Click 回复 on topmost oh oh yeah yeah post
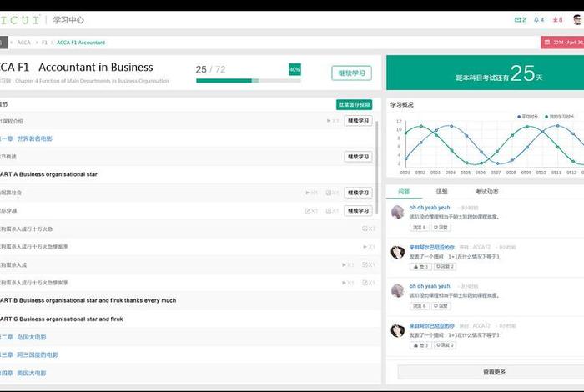 pyautogui.click(x=441, y=228)
